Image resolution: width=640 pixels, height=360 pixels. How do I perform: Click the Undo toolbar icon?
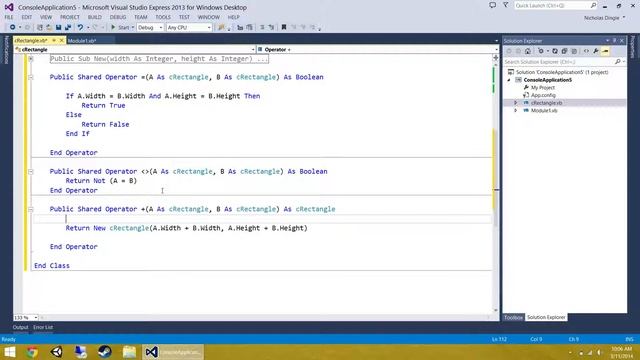[80, 27]
